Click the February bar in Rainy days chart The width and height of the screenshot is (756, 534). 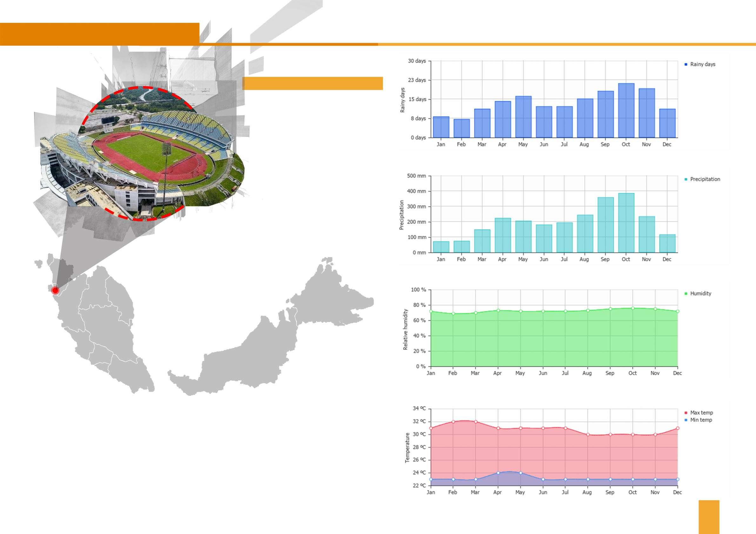click(462, 128)
